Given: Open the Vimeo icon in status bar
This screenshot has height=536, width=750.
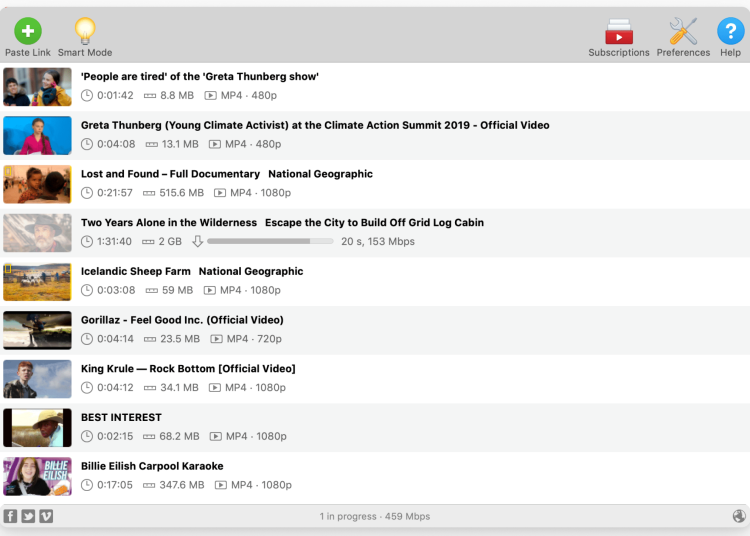Looking at the screenshot, I should click(x=46, y=516).
